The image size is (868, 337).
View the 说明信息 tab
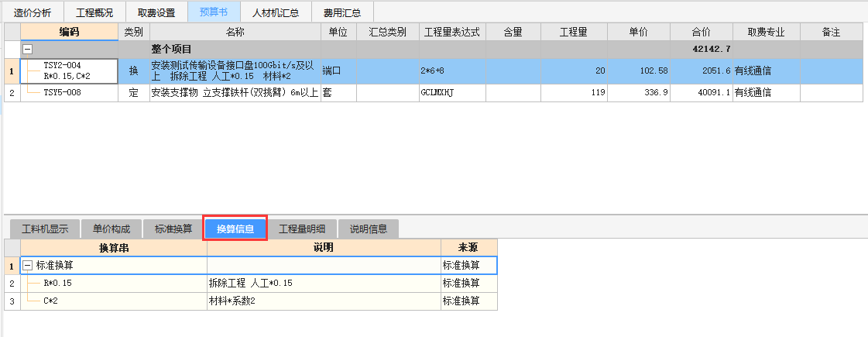click(x=369, y=229)
